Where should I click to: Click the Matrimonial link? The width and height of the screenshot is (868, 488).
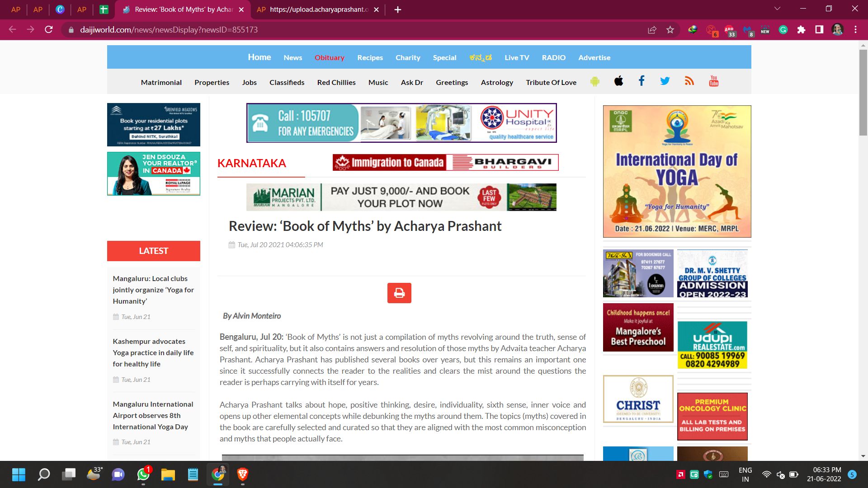pos(161,82)
